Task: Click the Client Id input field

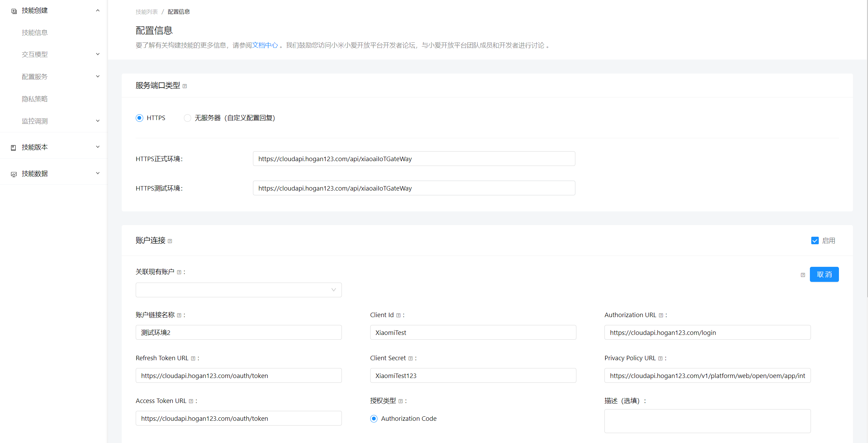Action: (x=473, y=333)
